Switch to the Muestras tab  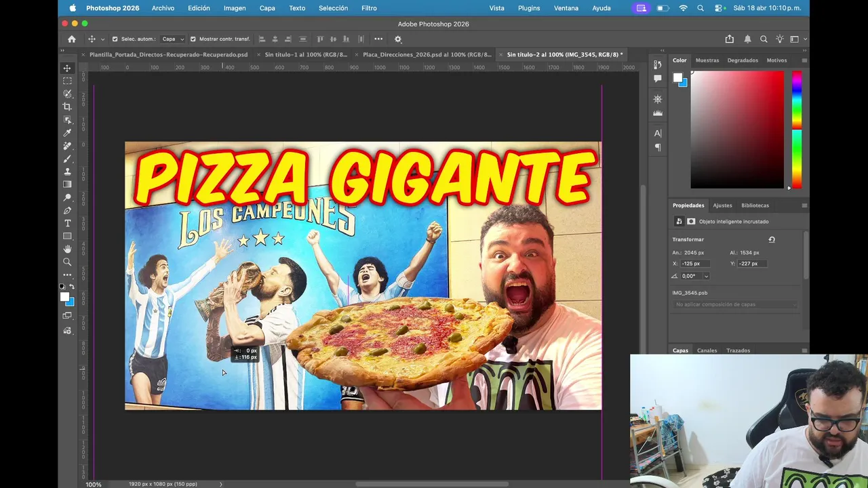(x=707, y=60)
